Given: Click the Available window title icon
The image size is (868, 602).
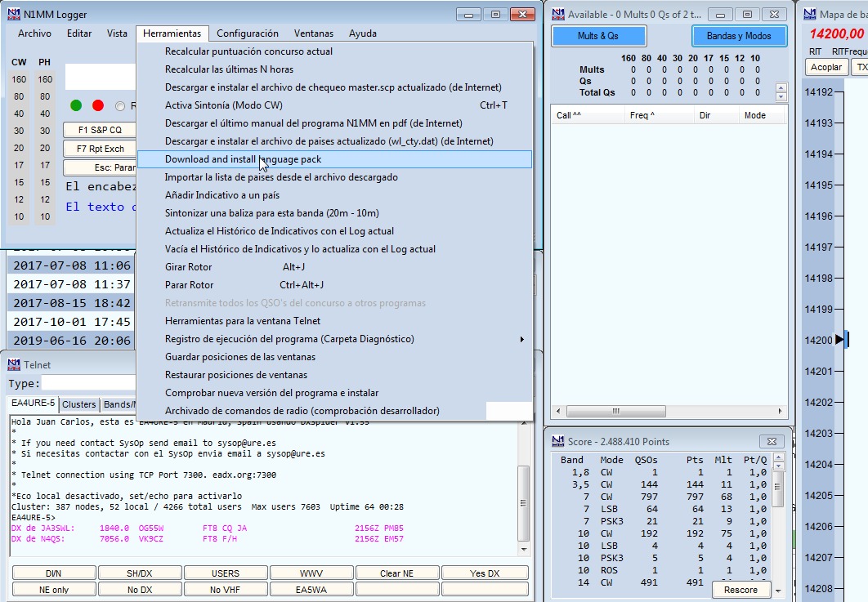Looking at the screenshot, I should pyautogui.click(x=558, y=15).
